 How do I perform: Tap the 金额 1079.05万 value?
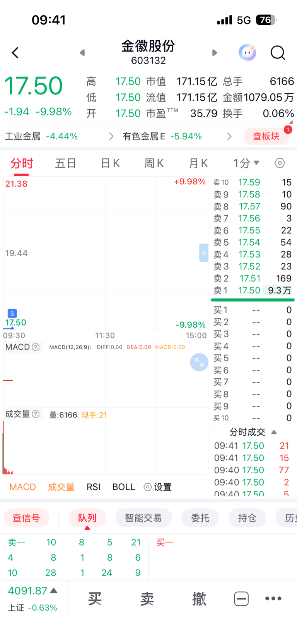(269, 97)
